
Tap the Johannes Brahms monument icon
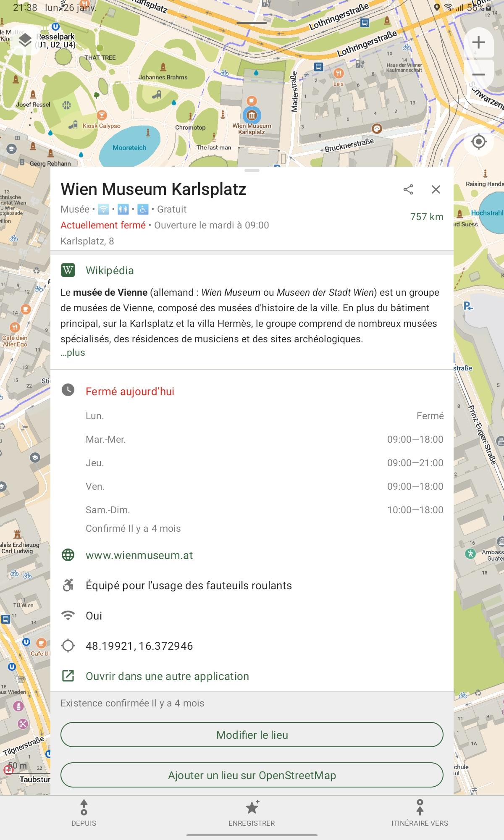(163, 67)
